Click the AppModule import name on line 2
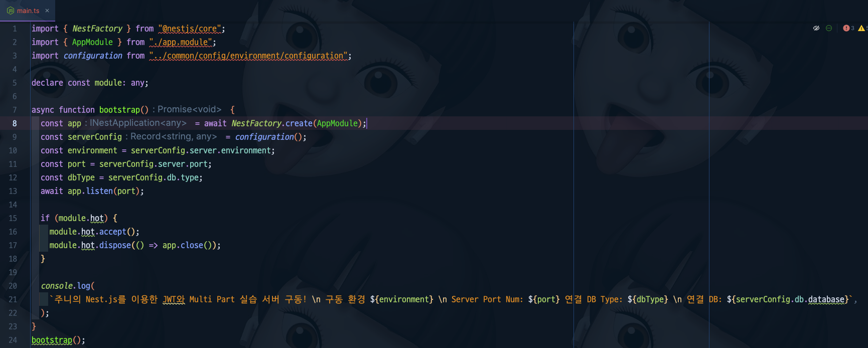868x348 pixels. pyautogui.click(x=92, y=42)
